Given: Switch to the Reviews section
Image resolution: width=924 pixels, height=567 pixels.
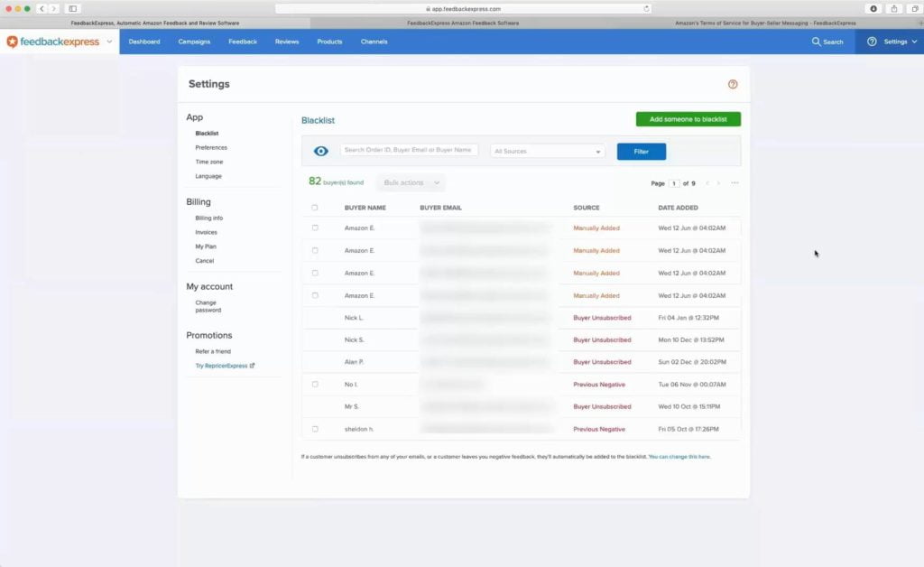Looking at the screenshot, I should (287, 42).
